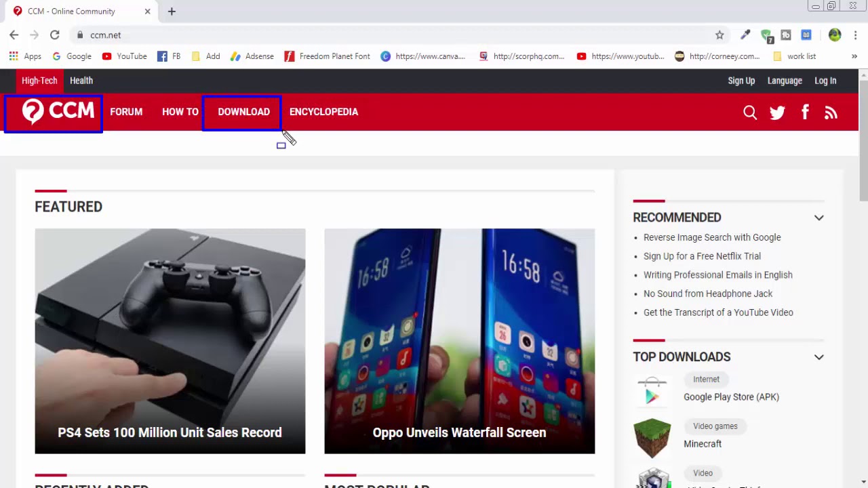Open the site search magnifier
868x488 pixels.
click(749, 113)
